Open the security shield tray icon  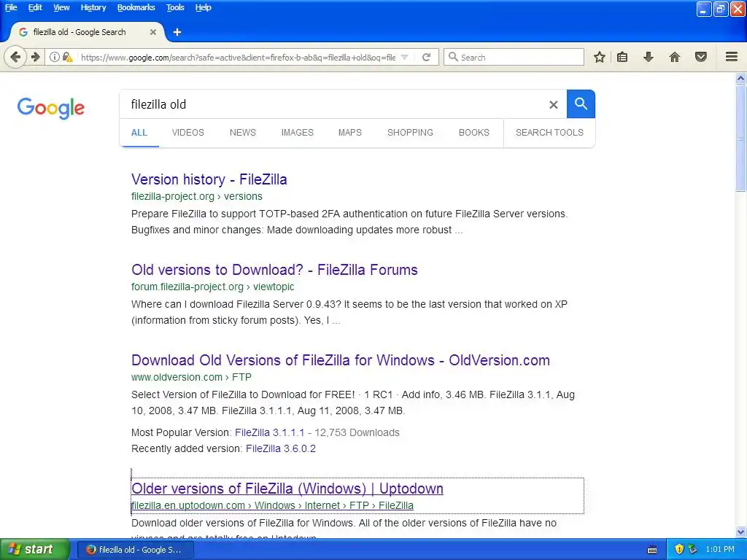point(679,550)
